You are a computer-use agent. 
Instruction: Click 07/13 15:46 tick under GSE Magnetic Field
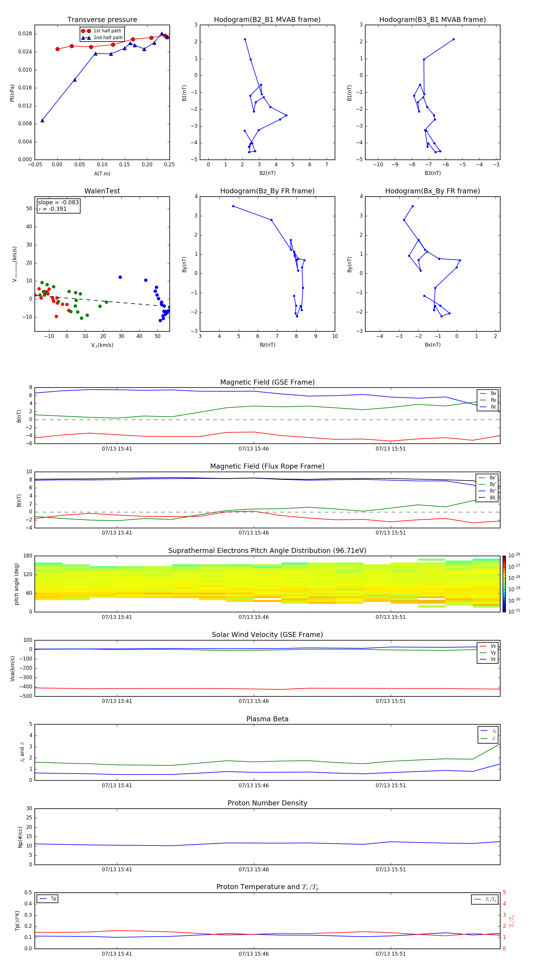coord(254,449)
